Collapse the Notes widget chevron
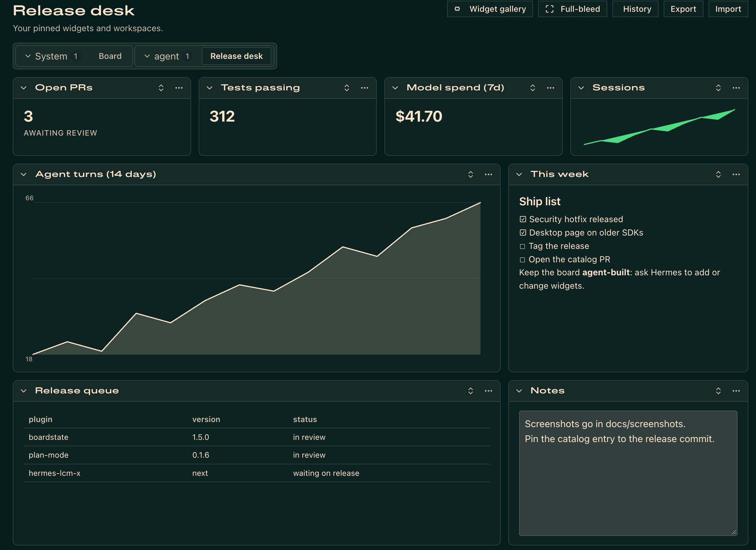Viewport: 756px width, 550px height. coord(519,391)
